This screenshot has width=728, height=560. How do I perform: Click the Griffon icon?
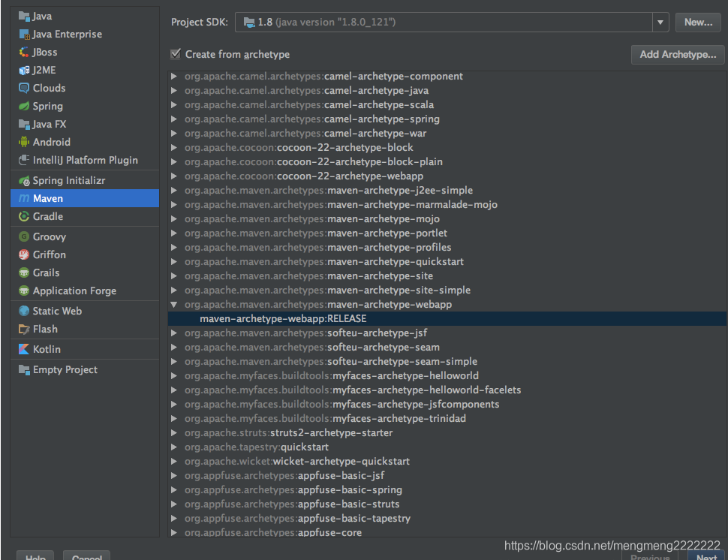pyautogui.click(x=24, y=255)
